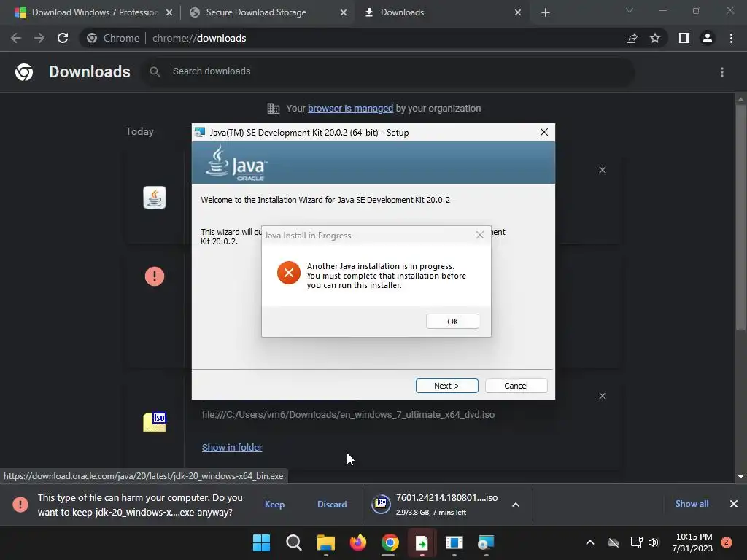
Task: Go back with the back arrow
Action: (x=16, y=38)
